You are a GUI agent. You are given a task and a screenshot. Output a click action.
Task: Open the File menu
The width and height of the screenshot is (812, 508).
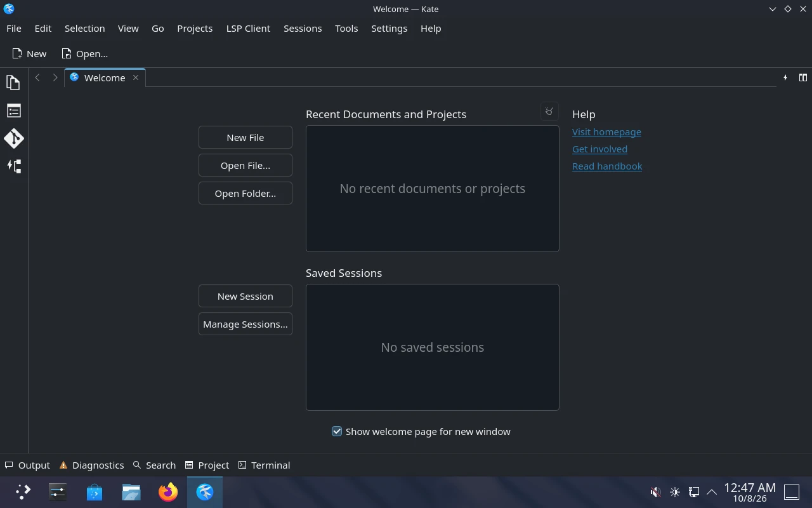(14, 29)
